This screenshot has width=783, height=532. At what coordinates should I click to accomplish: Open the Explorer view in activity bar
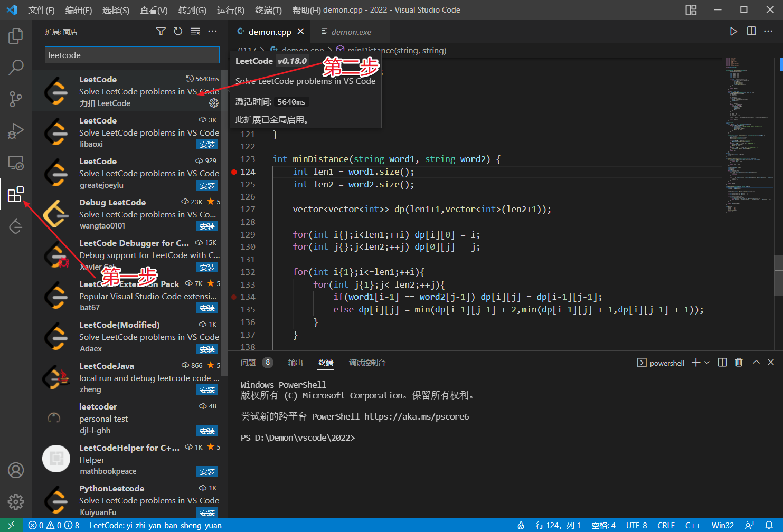click(16, 36)
